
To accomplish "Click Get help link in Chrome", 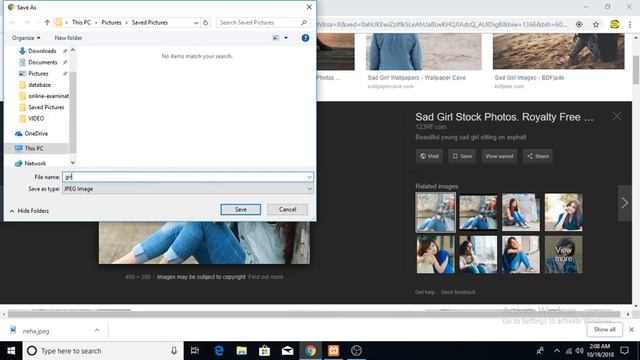I will tap(424, 292).
